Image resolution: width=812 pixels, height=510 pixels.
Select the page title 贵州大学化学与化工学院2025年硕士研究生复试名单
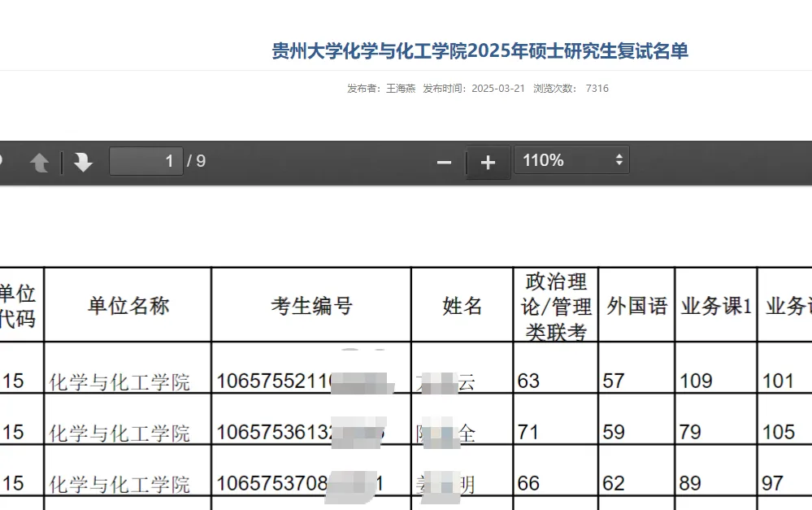coord(480,51)
